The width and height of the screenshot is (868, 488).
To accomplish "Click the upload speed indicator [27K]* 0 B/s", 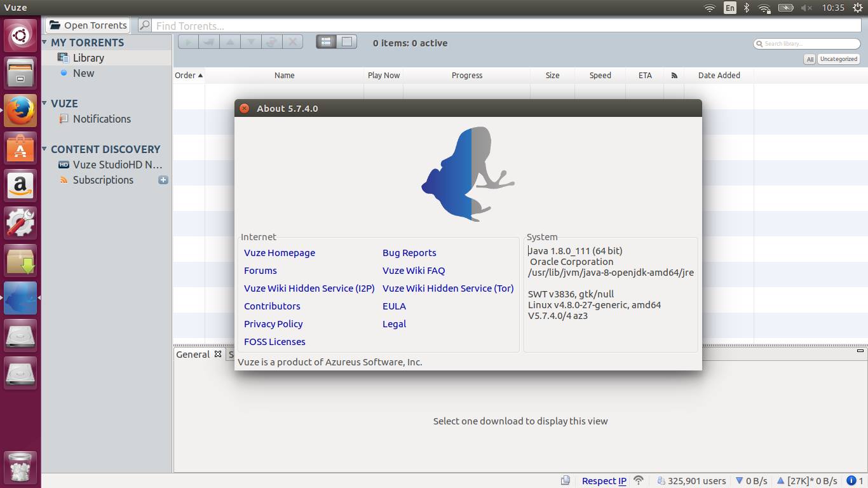I will [806, 481].
